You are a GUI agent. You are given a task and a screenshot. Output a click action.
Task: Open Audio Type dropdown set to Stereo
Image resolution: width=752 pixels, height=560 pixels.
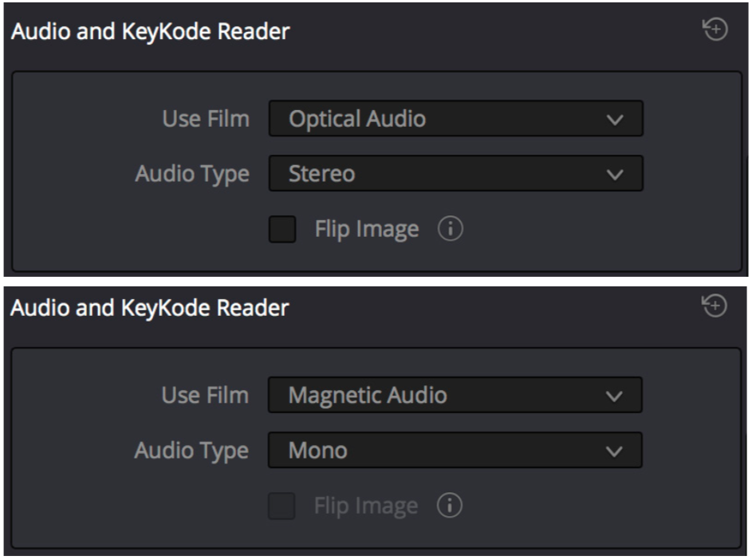click(455, 173)
